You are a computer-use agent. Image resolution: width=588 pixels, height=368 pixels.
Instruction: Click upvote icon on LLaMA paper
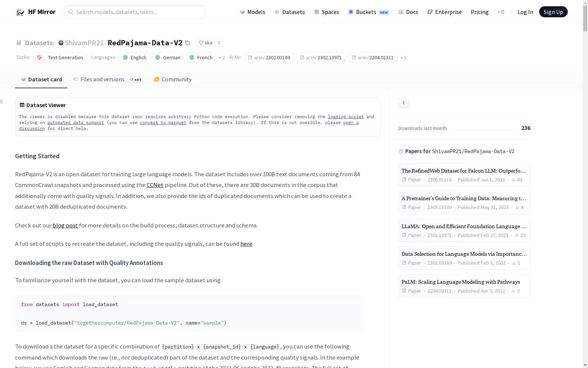(517, 236)
